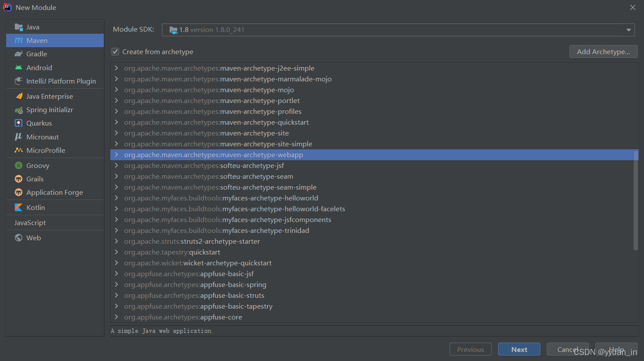Select org.apache.tapestry:quickstart row text
The width and height of the screenshot is (644, 361).
pyautogui.click(x=172, y=252)
